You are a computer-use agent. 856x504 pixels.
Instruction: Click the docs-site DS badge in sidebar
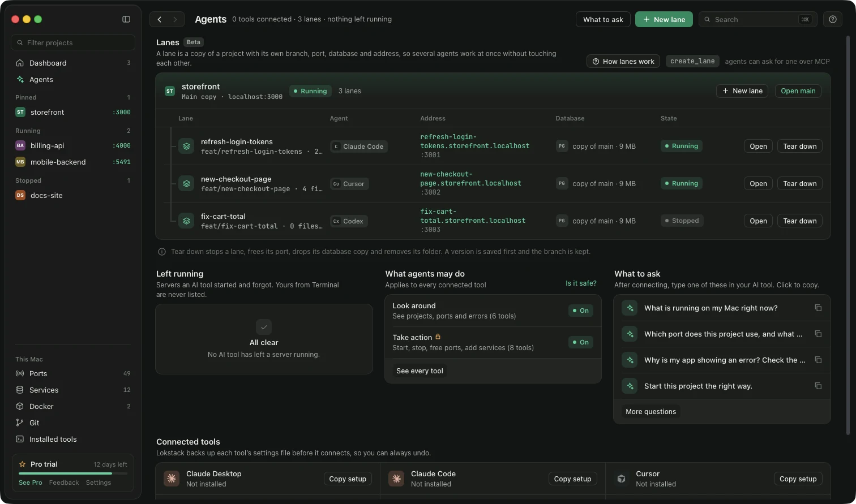(20, 195)
